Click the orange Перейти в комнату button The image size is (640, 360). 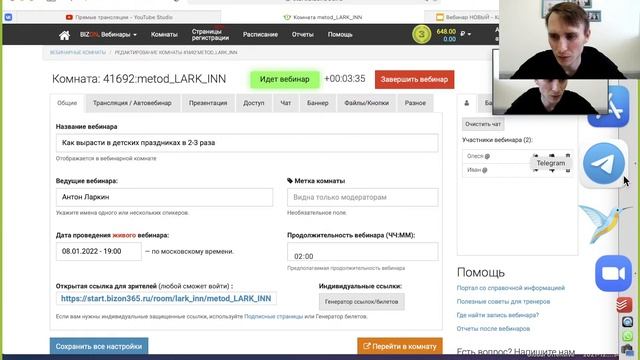point(400,346)
